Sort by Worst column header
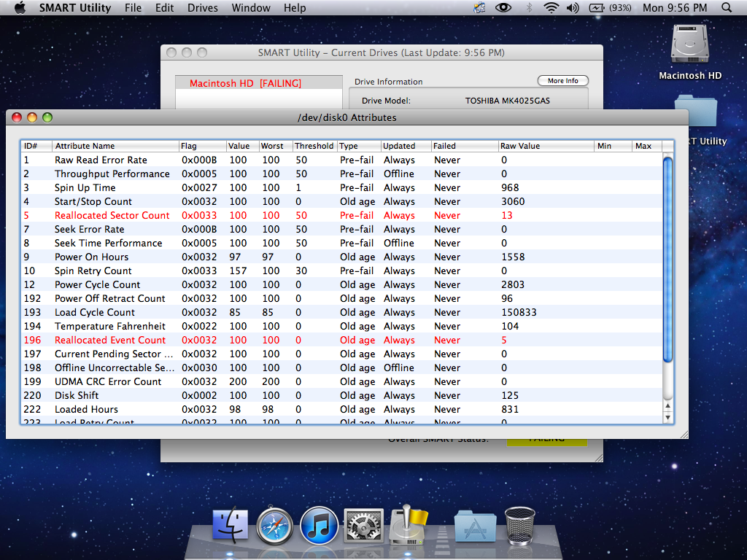The height and width of the screenshot is (560, 747). click(275, 146)
